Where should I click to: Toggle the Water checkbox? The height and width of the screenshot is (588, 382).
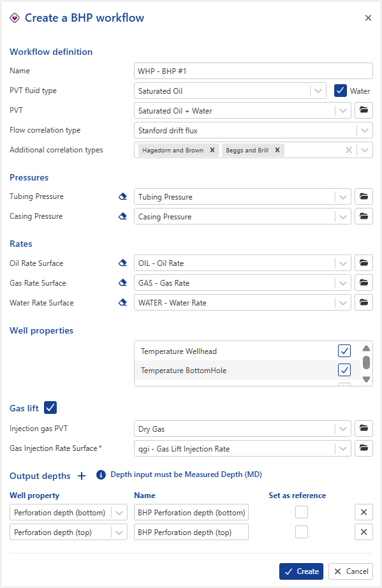click(x=341, y=91)
